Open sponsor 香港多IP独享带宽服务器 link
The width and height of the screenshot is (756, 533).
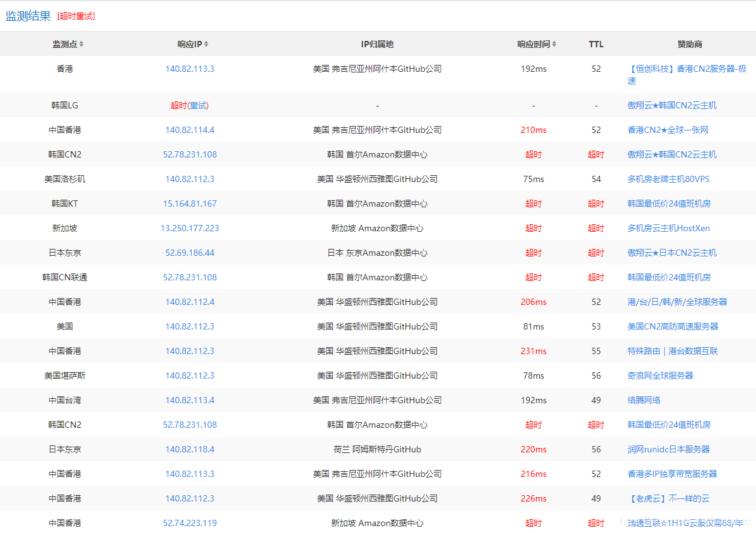(672, 474)
